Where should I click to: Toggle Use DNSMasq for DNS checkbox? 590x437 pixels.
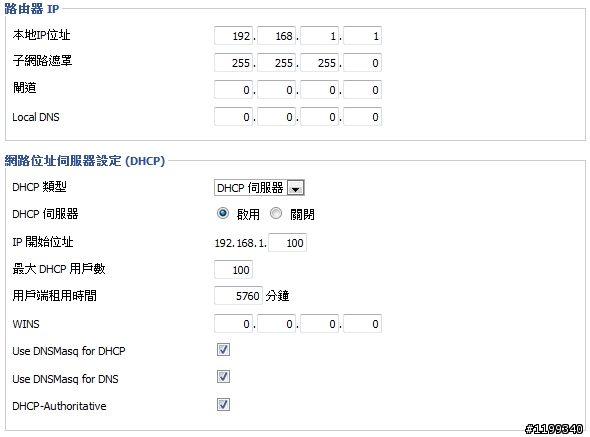click(224, 377)
